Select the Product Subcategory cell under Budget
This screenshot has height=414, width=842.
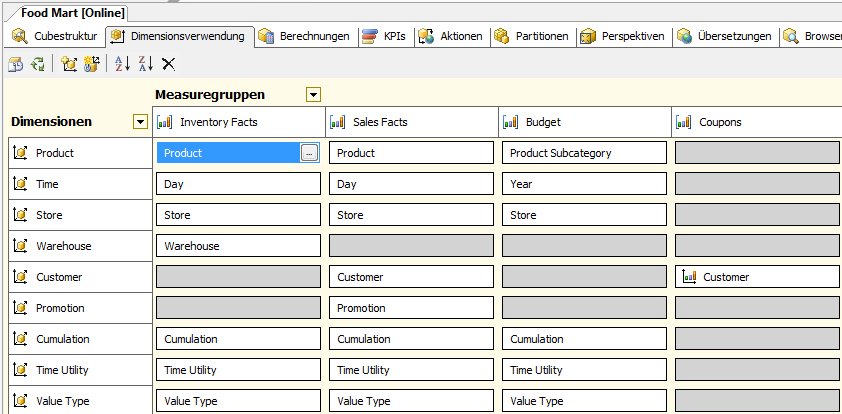pos(584,153)
